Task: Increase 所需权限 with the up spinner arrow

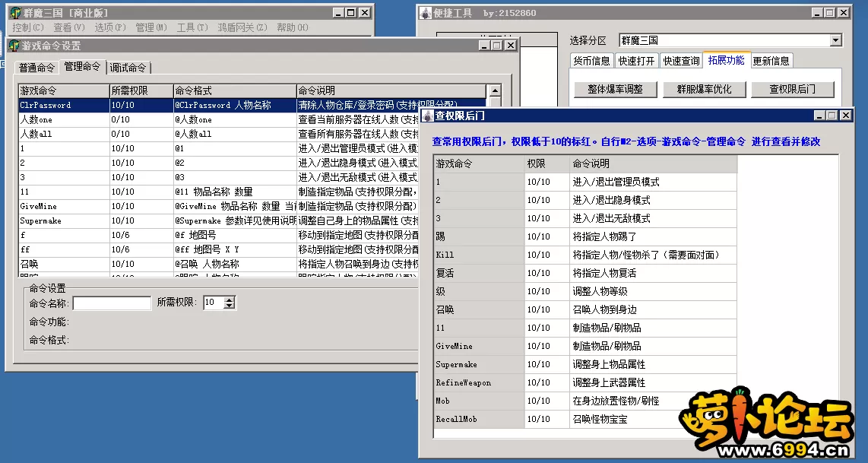Action: pyautogui.click(x=230, y=300)
